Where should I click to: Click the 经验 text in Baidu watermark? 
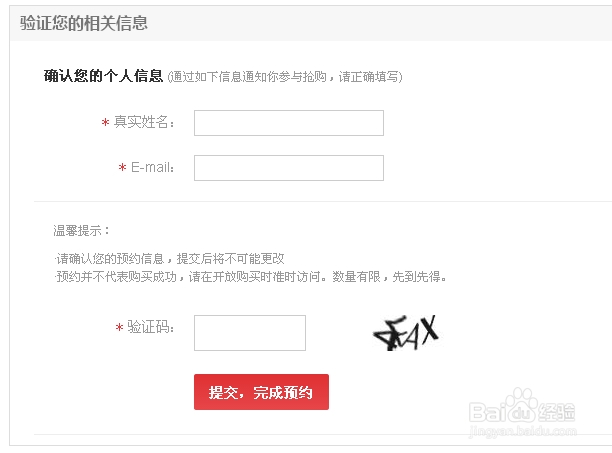point(557,412)
